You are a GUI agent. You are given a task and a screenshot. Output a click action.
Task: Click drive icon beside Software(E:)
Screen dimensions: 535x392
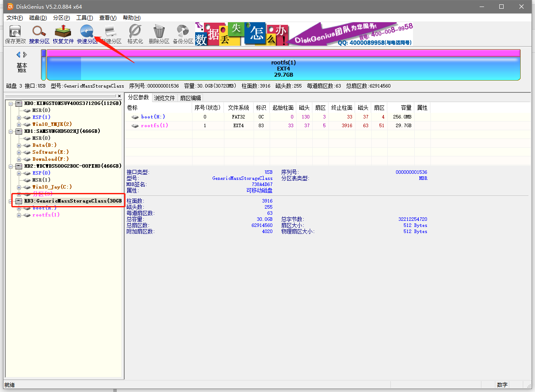[27, 152]
